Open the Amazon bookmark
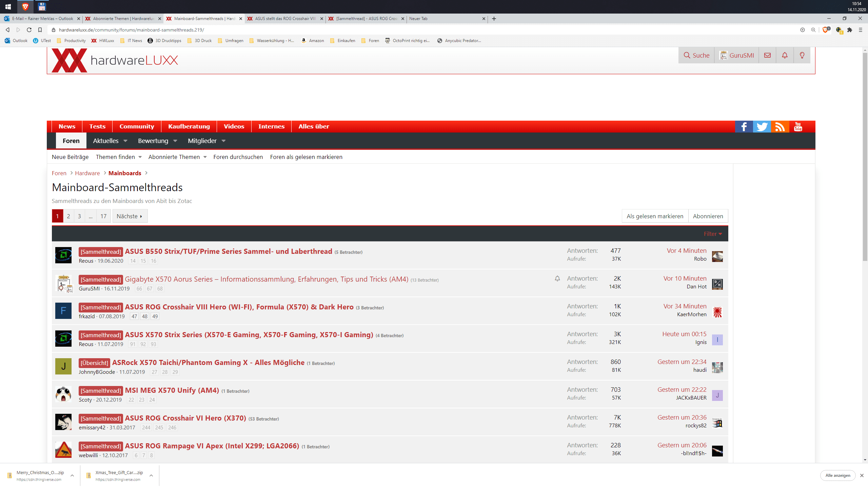This screenshot has height=488, width=868. click(313, 41)
